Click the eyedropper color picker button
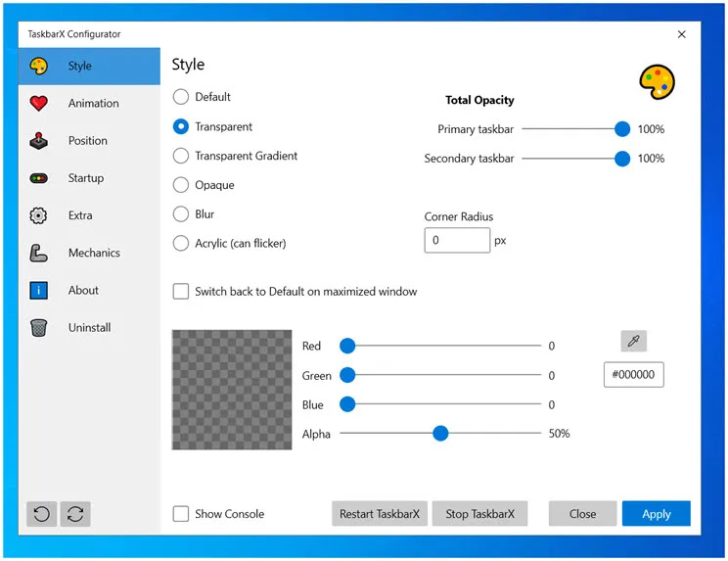The height and width of the screenshot is (561, 728). 633,341
